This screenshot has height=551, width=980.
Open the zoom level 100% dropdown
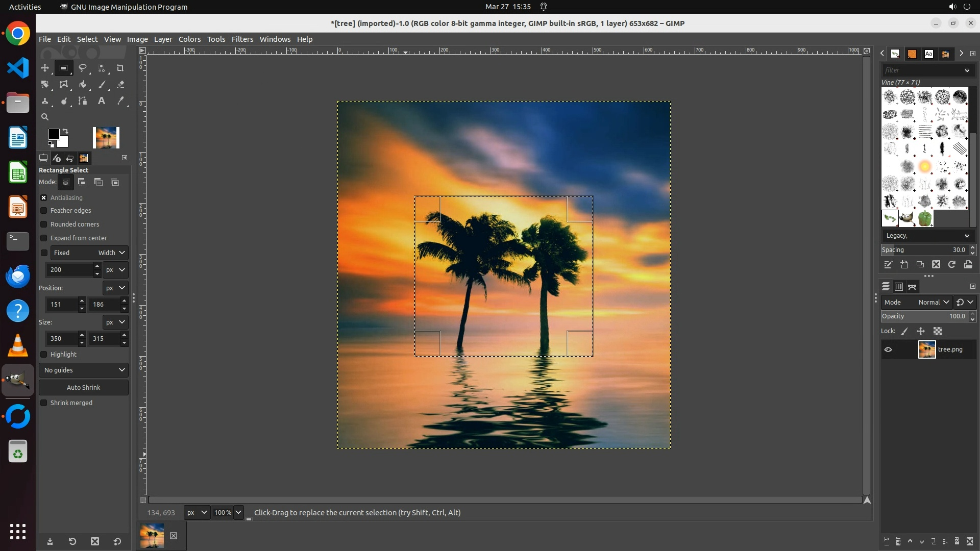[238, 513]
